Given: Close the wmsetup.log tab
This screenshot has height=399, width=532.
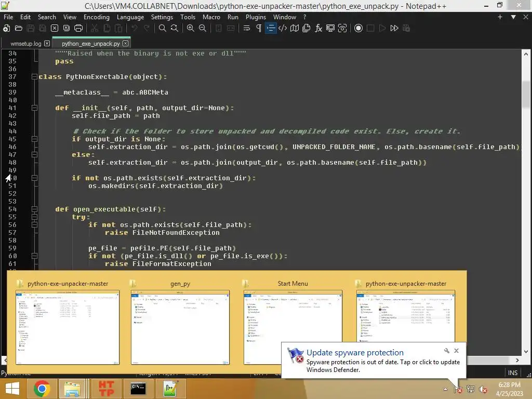Looking at the screenshot, I should pos(47,44).
